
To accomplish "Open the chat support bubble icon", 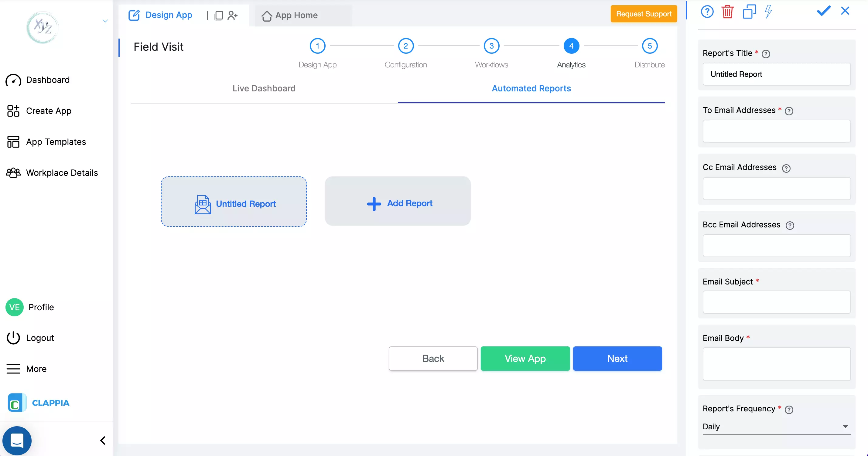I will (x=17, y=441).
